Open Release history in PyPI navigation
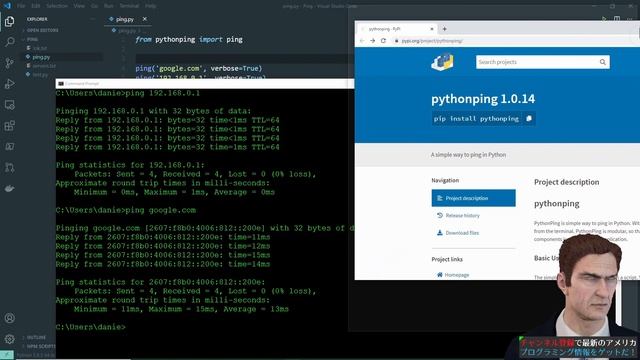 [462, 216]
